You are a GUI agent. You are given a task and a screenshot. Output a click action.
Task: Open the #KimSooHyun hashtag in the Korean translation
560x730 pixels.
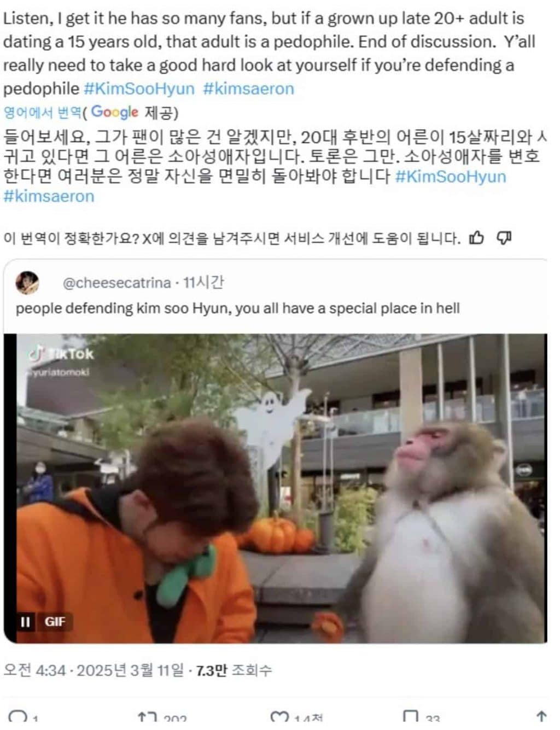click(450, 177)
